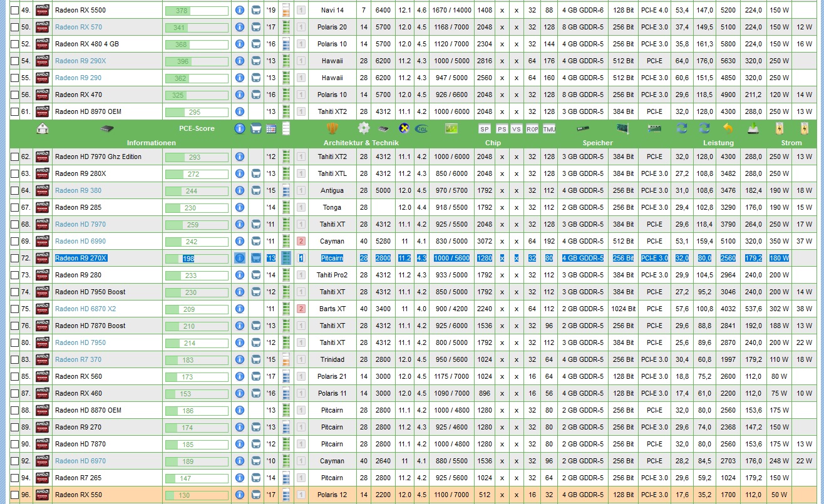824x504 pixels.
Task: Check the box for row 67 Radeon R9 285
Action: (15, 207)
